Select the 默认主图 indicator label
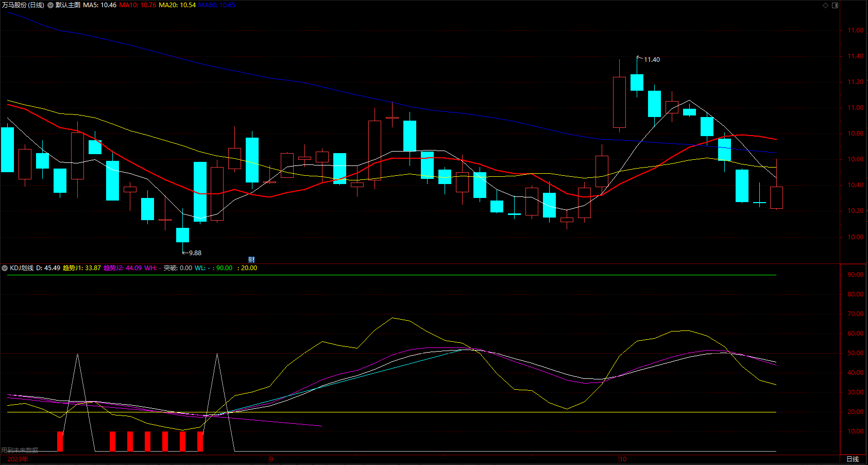The height and width of the screenshot is (465, 868). click(x=68, y=5)
